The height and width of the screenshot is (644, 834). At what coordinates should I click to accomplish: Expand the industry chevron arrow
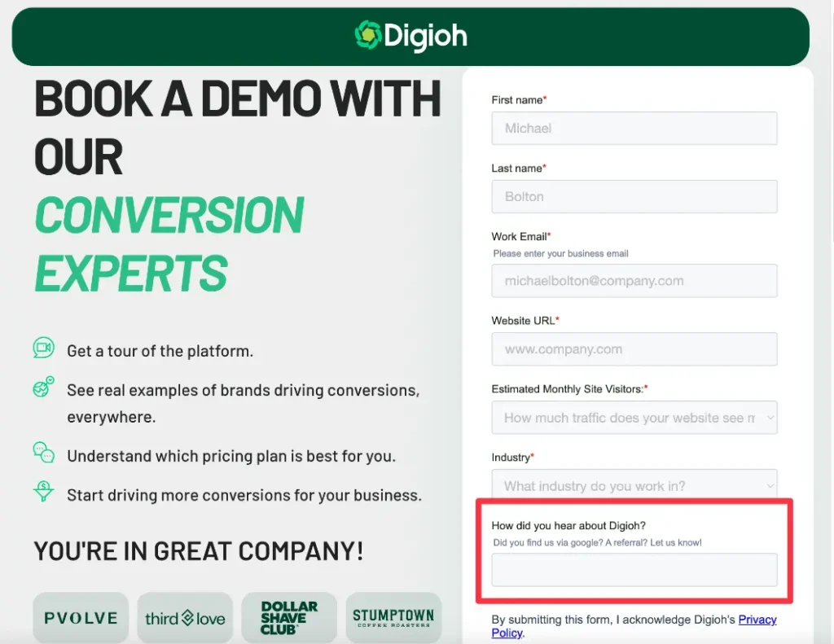click(x=769, y=485)
